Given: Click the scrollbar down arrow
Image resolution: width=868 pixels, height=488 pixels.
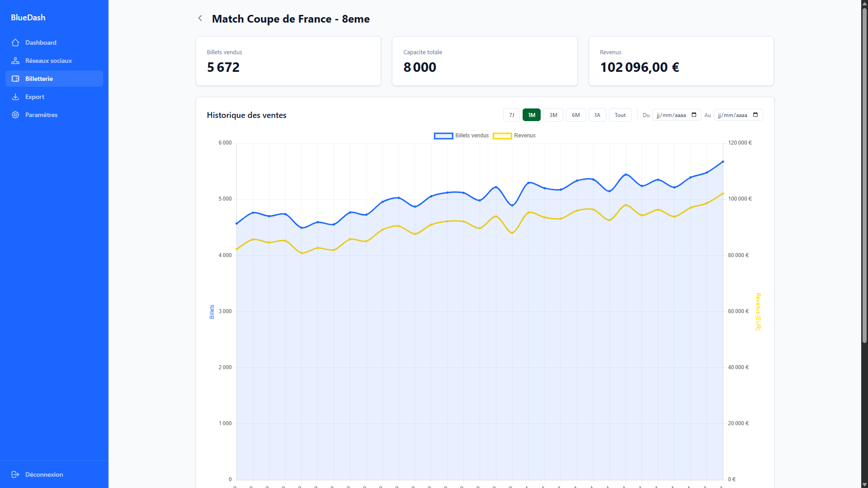Looking at the screenshot, I should click(864, 484).
